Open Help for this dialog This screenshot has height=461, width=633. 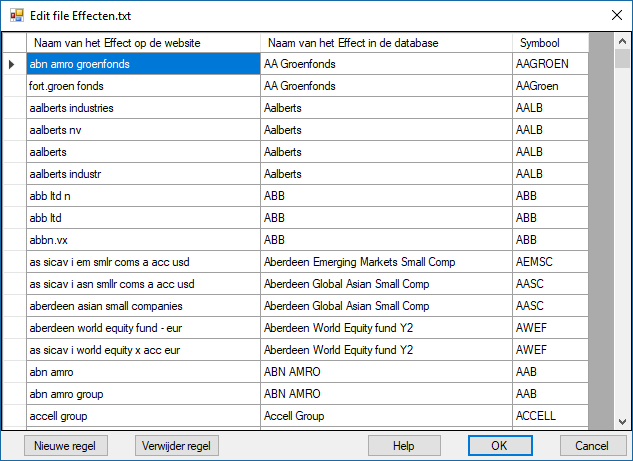(x=404, y=445)
